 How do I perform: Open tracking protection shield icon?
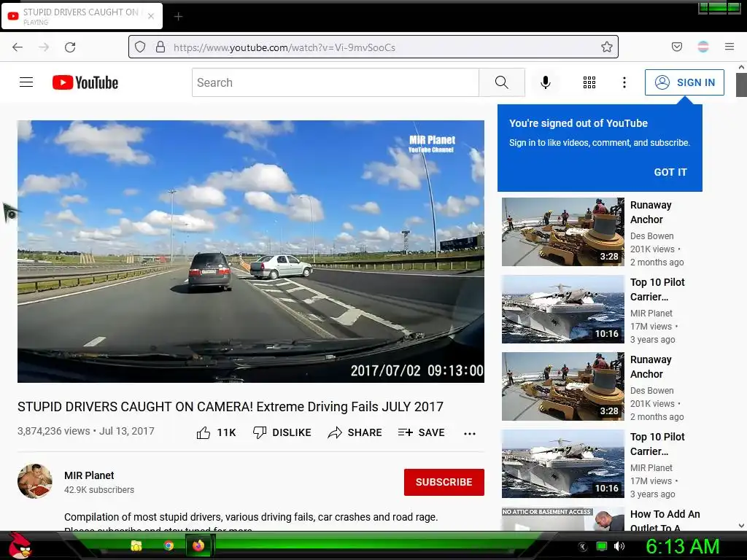click(x=139, y=47)
